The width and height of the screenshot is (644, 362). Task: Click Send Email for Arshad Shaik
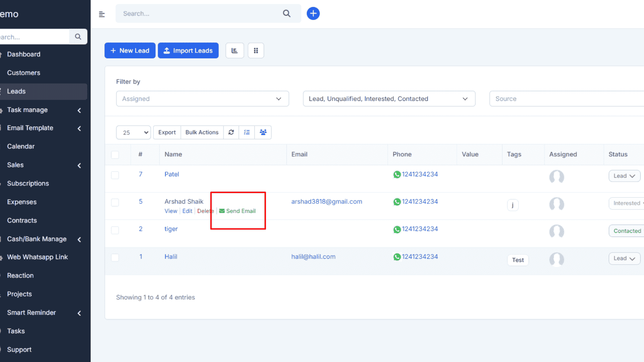(x=237, y=211)
